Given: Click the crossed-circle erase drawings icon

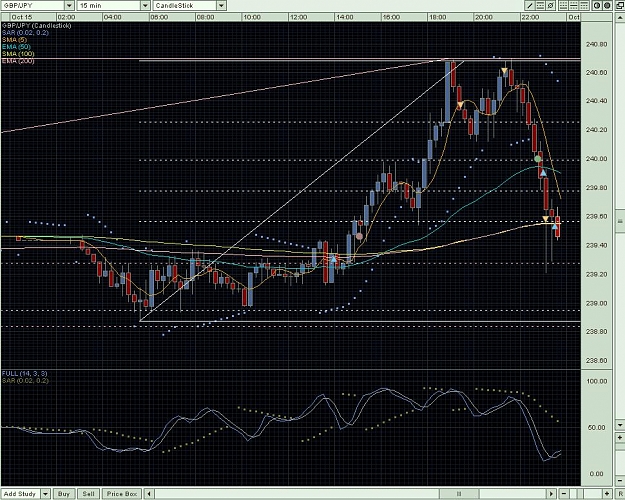Looking at the screenshot, I should coord(550,6).
